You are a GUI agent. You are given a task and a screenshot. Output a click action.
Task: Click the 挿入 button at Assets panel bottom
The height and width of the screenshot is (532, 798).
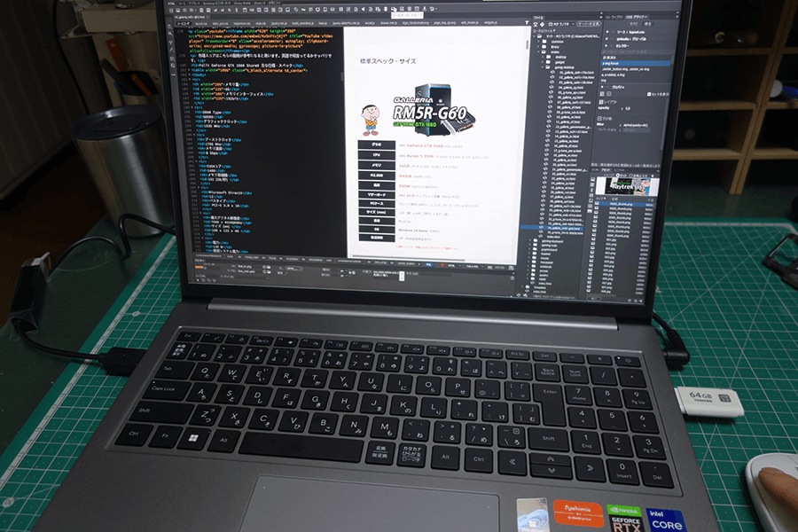[594, 299]
